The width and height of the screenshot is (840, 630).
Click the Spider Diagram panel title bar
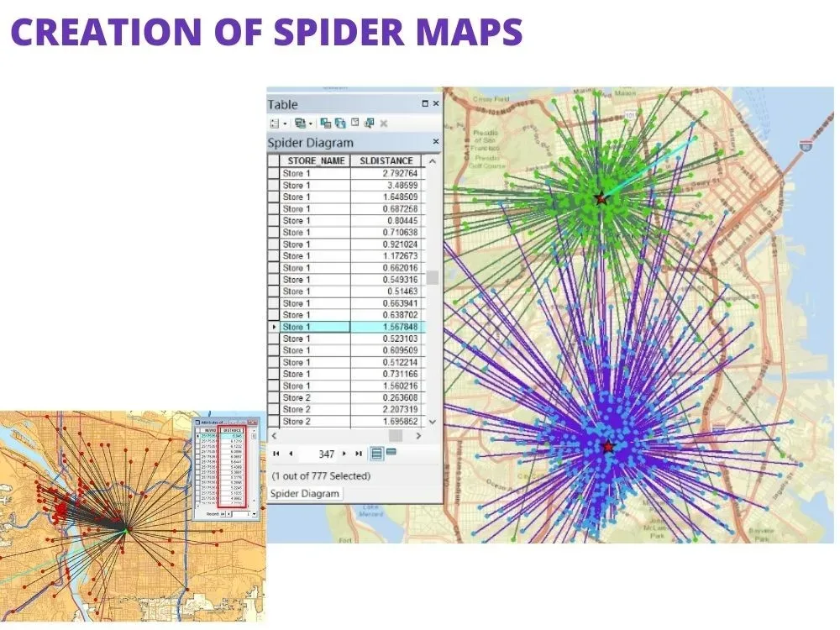tap(319, 143)
